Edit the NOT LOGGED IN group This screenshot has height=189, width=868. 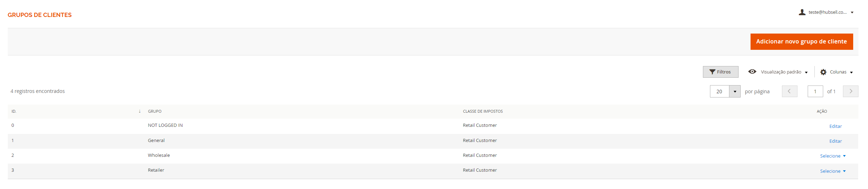tap(835, 126)
